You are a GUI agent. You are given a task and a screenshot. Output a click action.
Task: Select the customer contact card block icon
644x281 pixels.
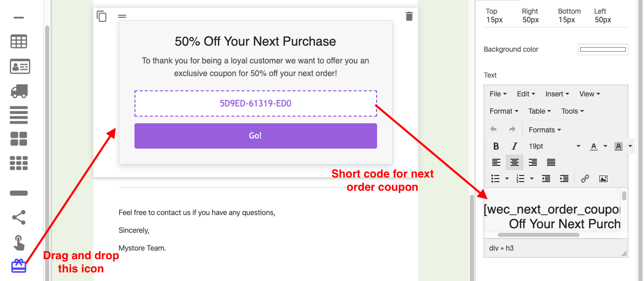pyautogui.click(x=19, y=66)
